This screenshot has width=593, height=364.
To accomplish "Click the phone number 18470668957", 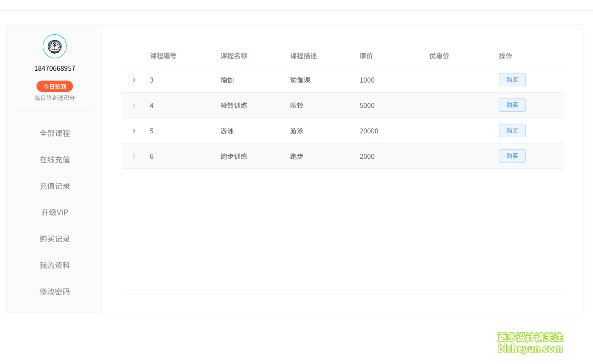I will 54,68.
